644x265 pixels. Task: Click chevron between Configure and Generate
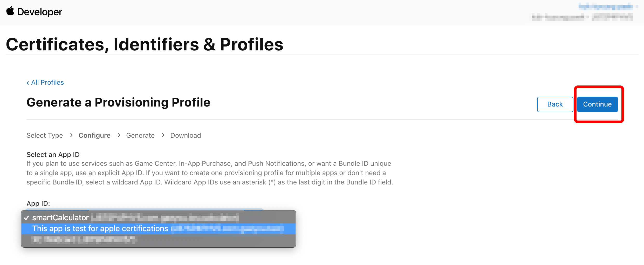(119, 135)
